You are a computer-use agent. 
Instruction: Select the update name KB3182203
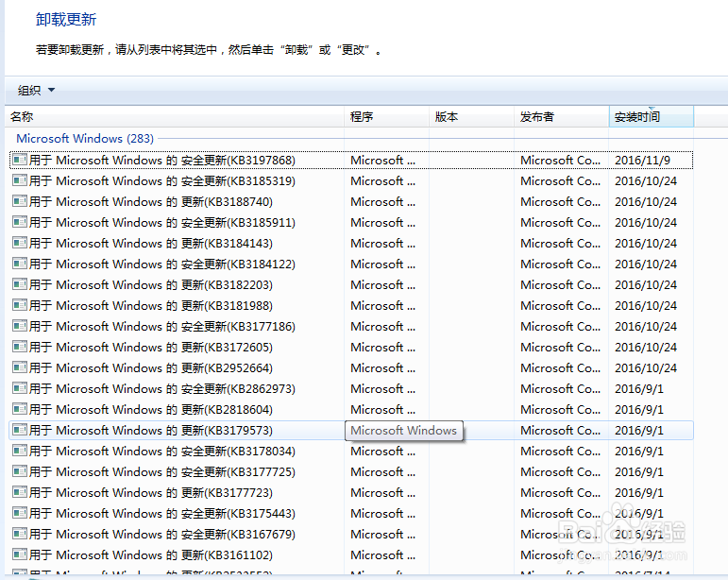click(151, 285)
